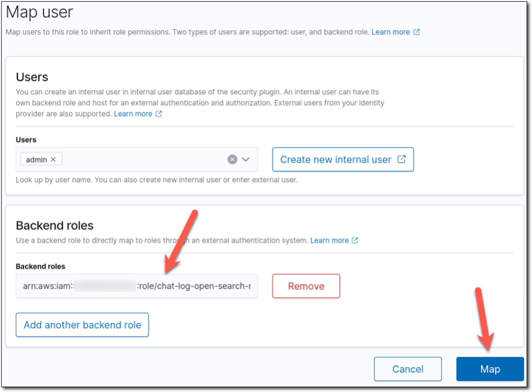Viewport: 532px width, 392px height.
Task: Click external icon after Backend roles Learn more
Action: tap(355, 240)
